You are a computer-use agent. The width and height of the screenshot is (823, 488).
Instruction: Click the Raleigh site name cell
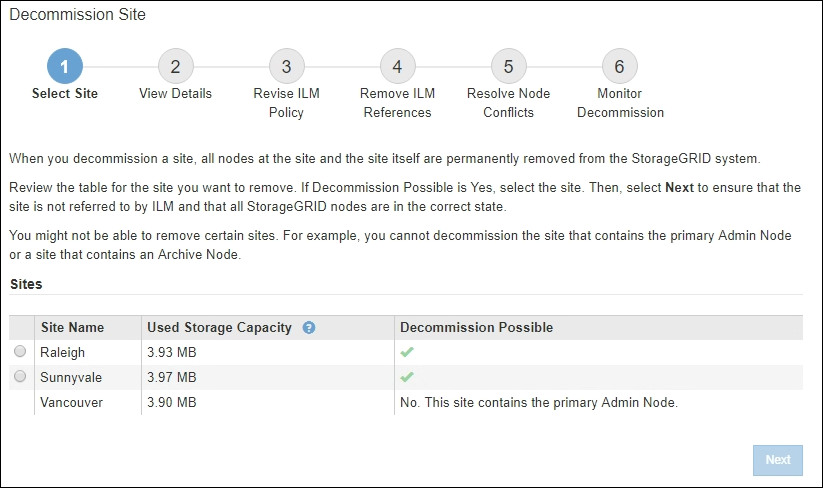coord(63,352)
